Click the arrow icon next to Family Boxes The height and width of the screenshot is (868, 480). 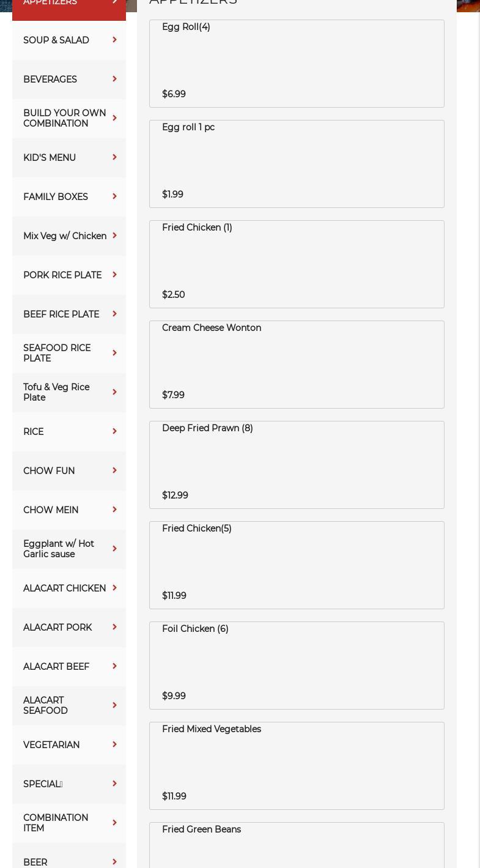tap(114, 197)
